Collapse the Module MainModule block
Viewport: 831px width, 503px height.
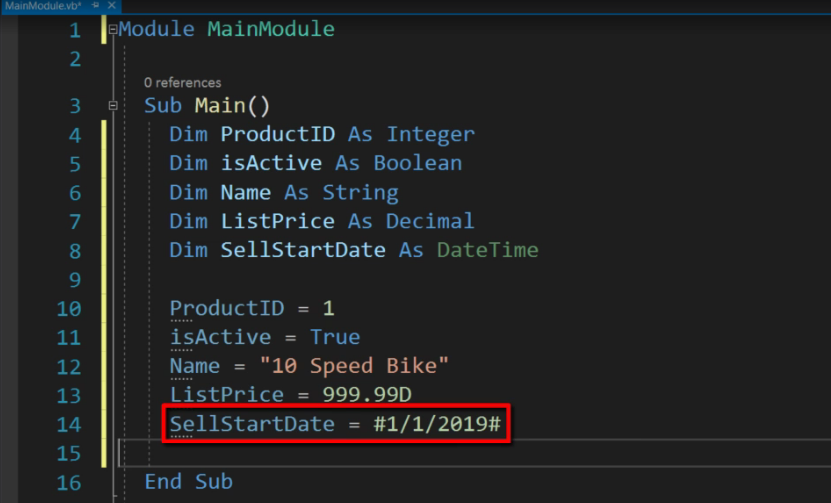(113, 30)
